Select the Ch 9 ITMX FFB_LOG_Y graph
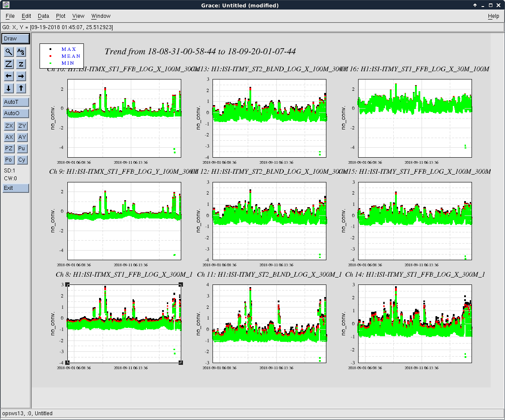 click(x=124, y=221)
